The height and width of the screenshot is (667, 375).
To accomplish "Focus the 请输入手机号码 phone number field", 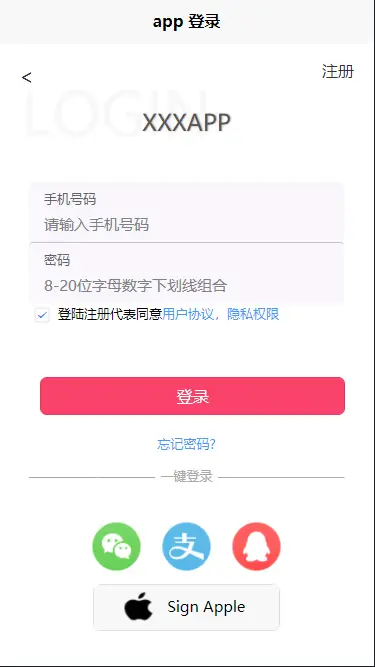I will click(x=186, y=225).
